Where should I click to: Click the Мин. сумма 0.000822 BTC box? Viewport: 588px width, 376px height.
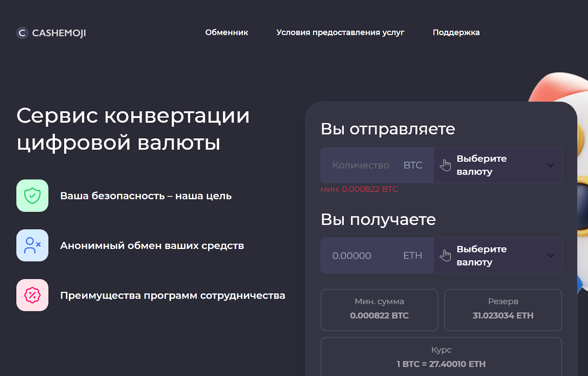tap(379, 310)
